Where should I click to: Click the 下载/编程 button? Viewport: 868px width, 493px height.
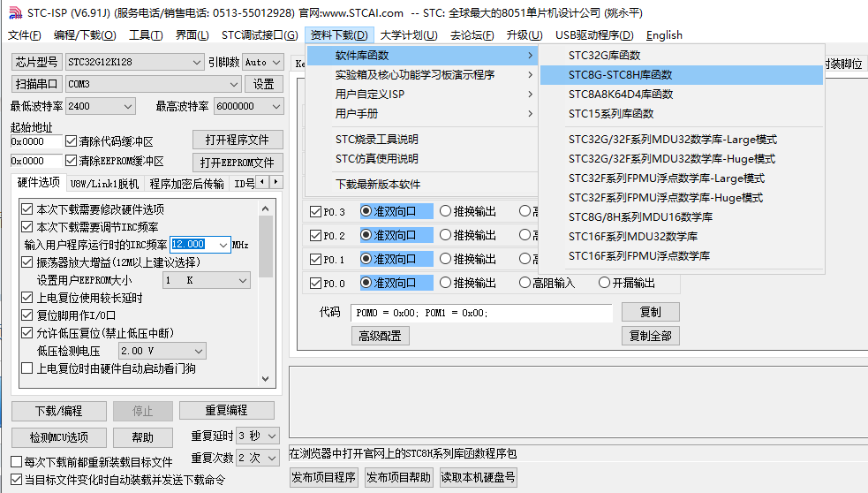(58, 411)
